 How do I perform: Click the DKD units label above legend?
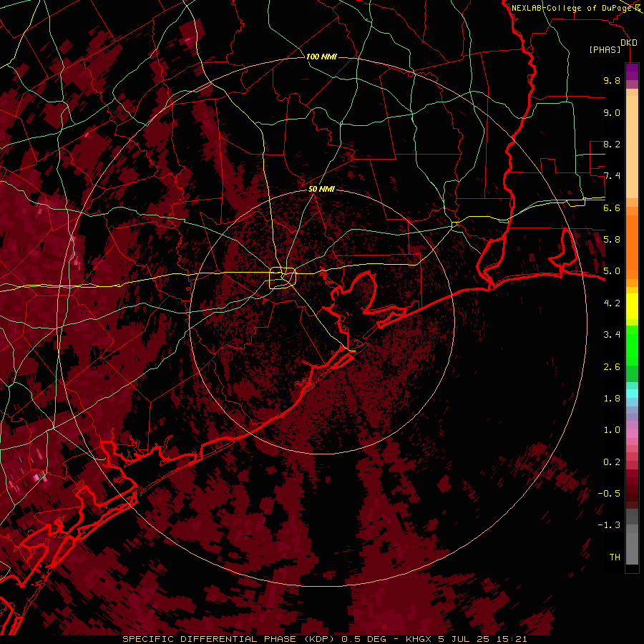[x=629, y=42]
